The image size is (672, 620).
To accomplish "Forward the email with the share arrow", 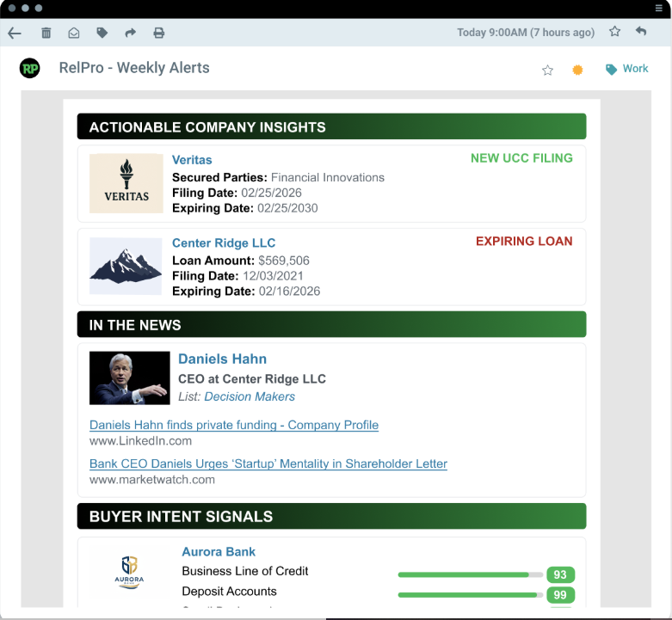I will point(130,33).
